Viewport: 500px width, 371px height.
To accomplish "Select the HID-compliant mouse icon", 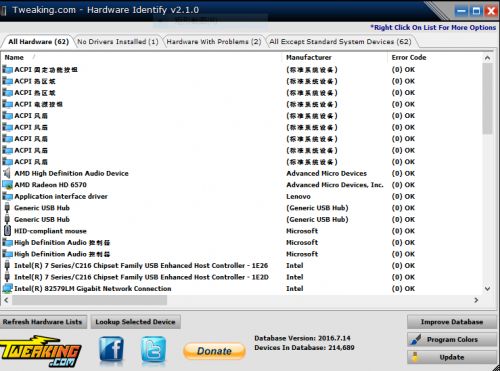I will coord(7,231).
